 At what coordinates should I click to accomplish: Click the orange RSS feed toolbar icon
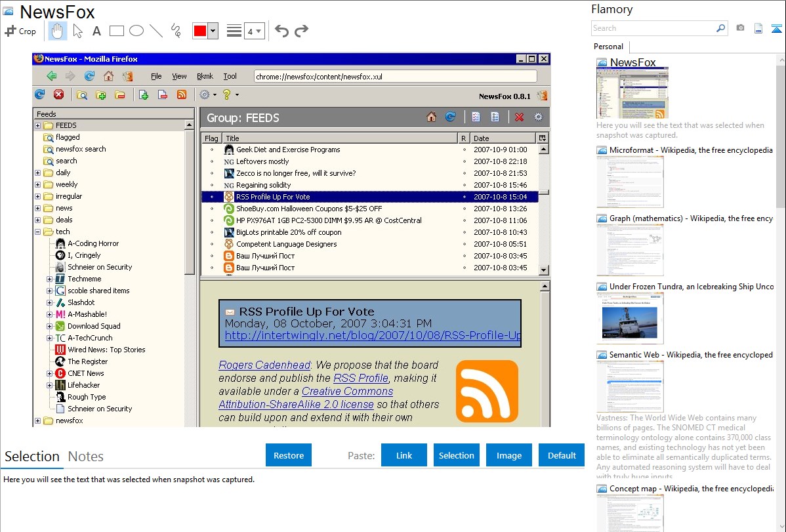(182, 94)
